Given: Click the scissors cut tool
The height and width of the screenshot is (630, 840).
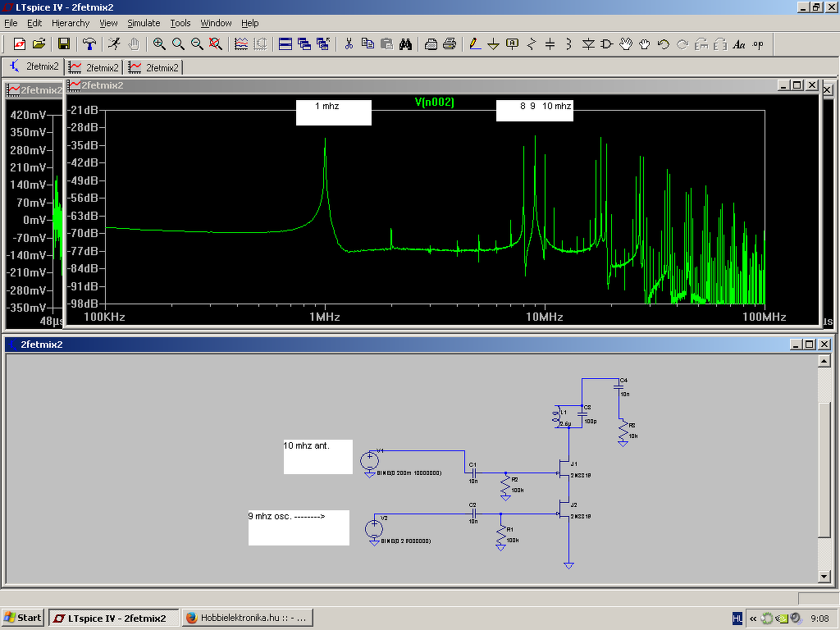Looking at the screenshot, I should coord(349,44).
